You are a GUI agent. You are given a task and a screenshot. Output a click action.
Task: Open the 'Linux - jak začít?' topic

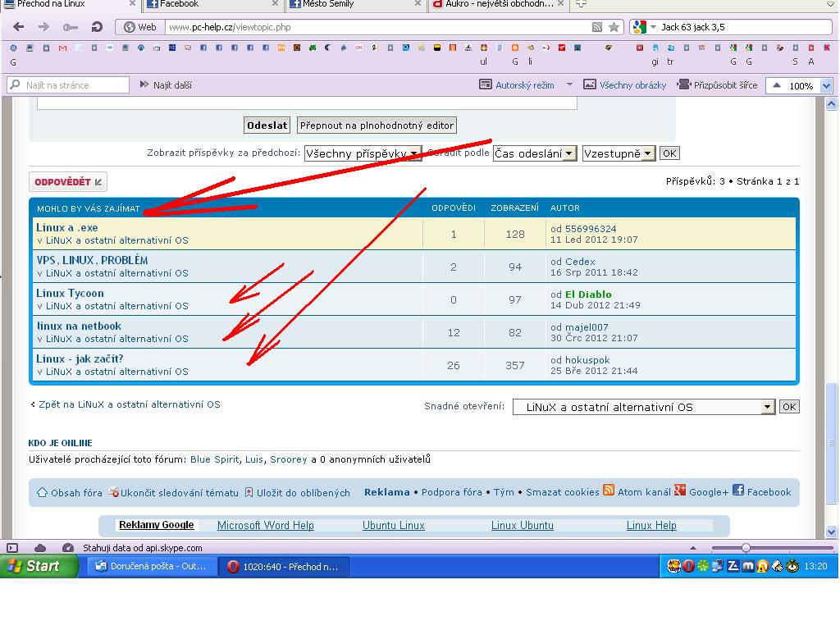pyautogui.click(x=80, y=358)
